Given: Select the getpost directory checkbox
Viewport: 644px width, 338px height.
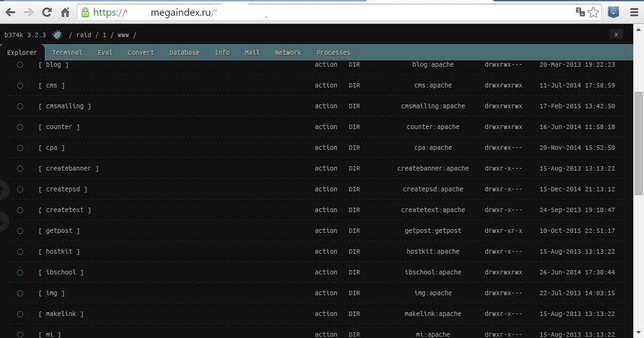Looking at the screenshot, I should pyautogui.click(x=20, y=231).
